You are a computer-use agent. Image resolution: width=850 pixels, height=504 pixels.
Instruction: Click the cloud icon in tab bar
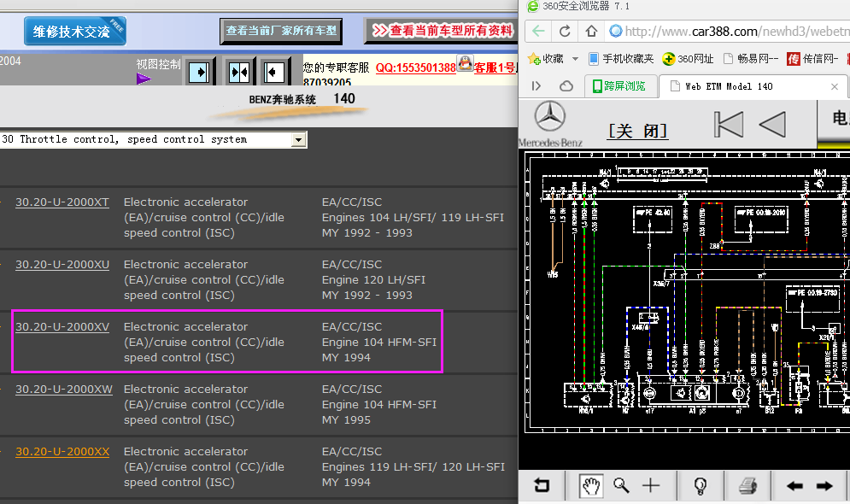566,86
